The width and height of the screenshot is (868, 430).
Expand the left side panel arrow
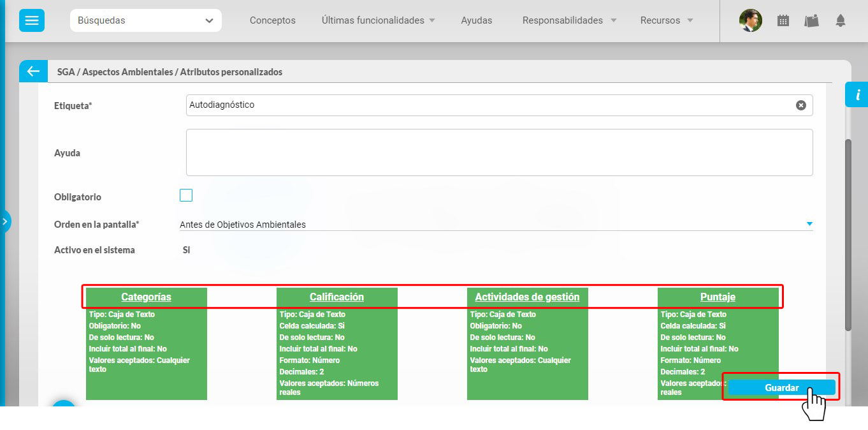pyautogui.click(x=4, y=222)
